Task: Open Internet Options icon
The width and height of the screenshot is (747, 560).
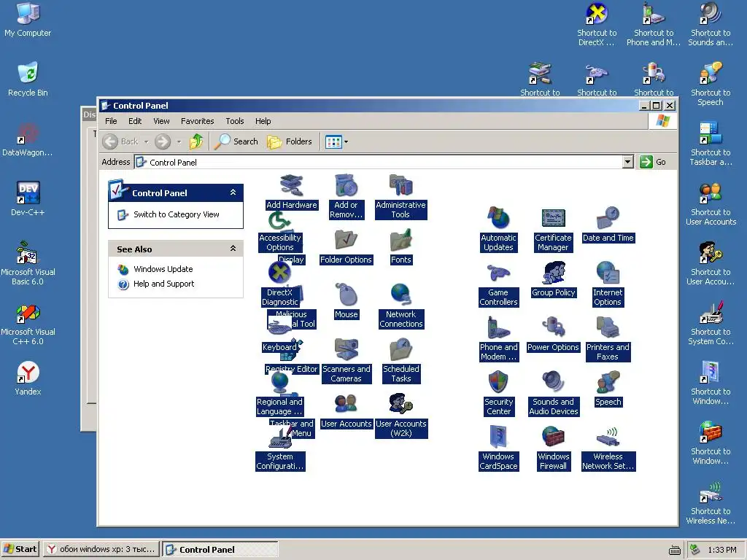Action: coord(608,273)
